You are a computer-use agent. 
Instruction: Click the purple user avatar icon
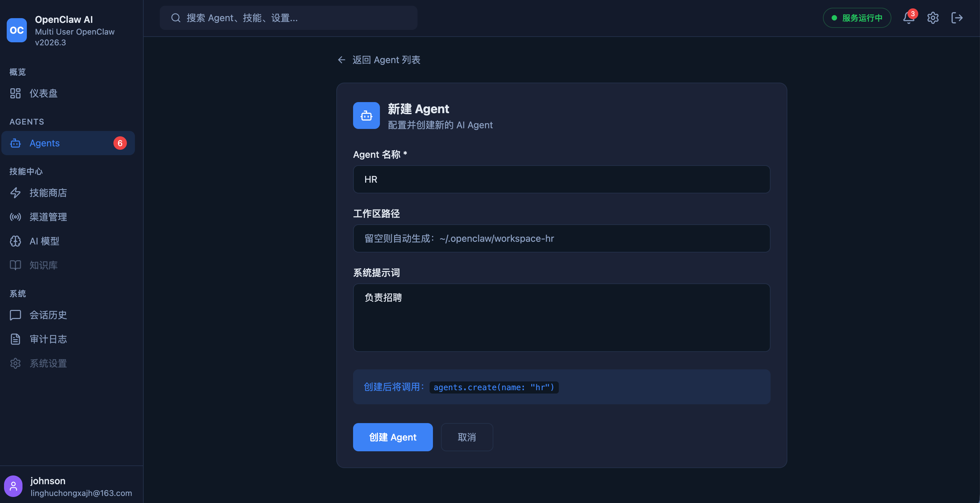[x=13, y=486]
